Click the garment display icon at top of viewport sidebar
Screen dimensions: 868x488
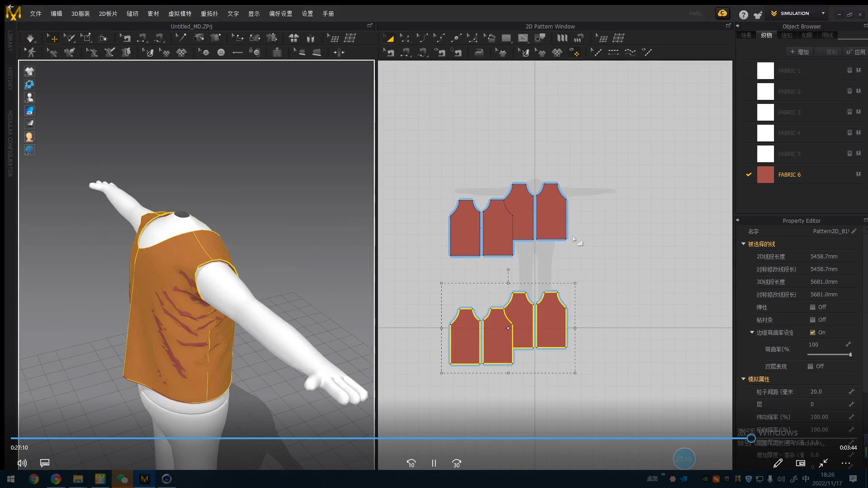pyautogui.click(x=29, y=71)
